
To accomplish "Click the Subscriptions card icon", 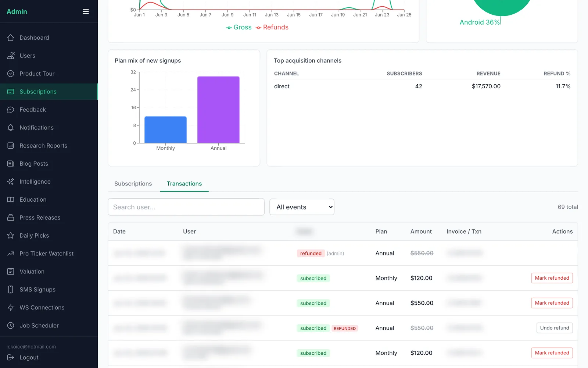I will [x=11, y=92].
